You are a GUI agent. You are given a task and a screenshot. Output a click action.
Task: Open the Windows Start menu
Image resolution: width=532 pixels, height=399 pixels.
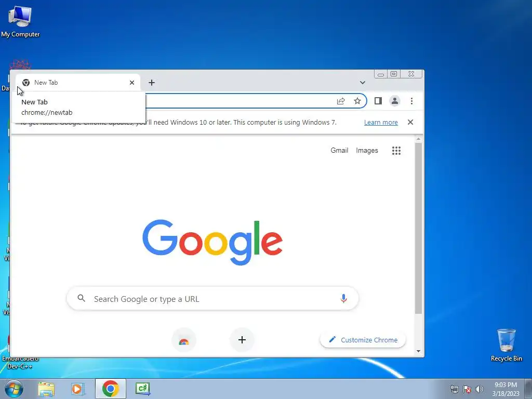pyautogui.click(x=14, y=389)
